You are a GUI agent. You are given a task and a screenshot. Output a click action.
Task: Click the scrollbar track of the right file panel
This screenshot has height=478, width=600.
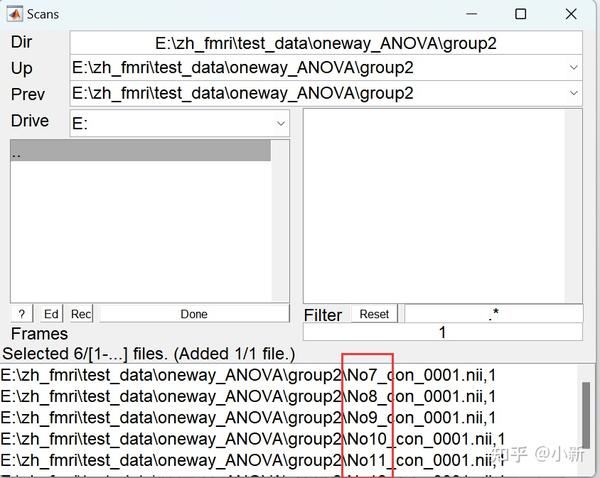[573, 206]
